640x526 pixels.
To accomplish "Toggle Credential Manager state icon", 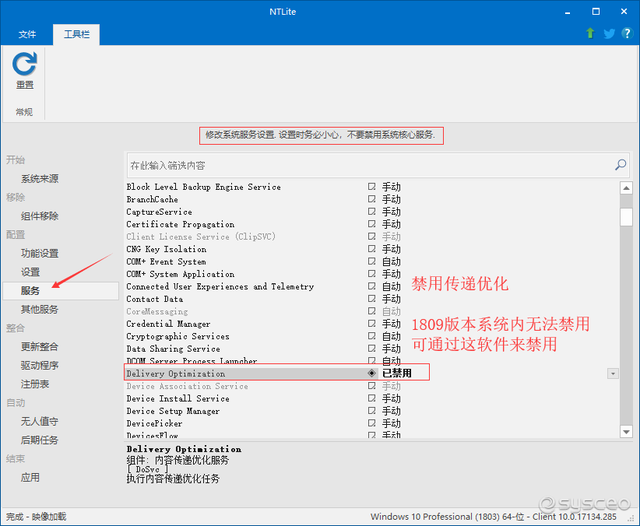I will pos(371,324).
